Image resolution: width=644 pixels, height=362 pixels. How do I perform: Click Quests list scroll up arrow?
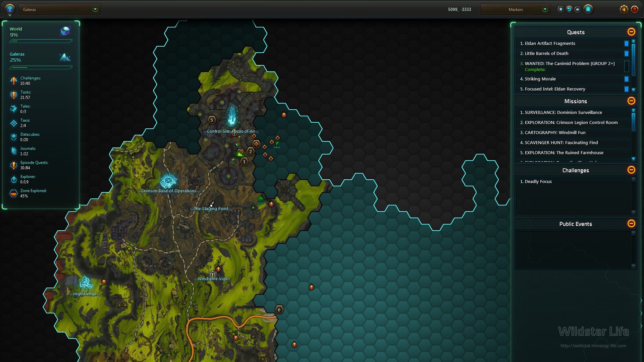point(633,41)
